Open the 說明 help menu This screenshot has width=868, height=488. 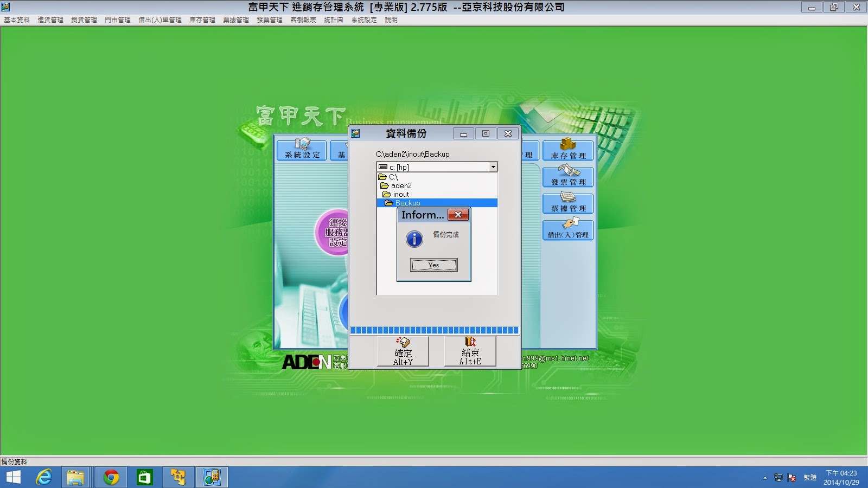[391, 20]
